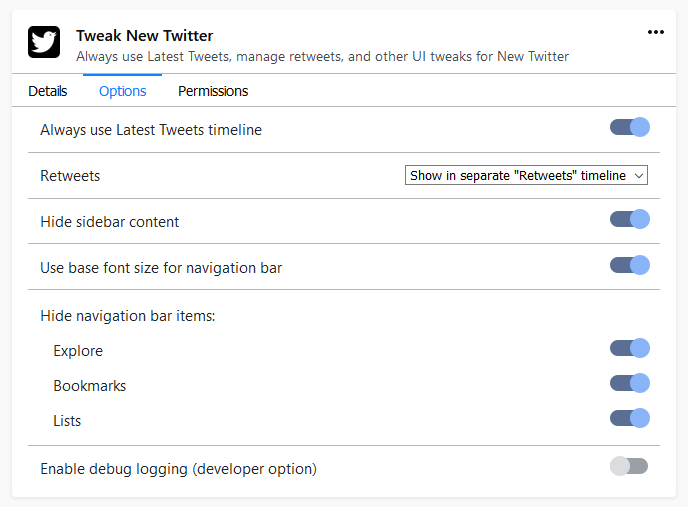Click the Bookmarks label
Image resolution: width=688 pixels, height=507 pixels.
(x=90, y=386)
